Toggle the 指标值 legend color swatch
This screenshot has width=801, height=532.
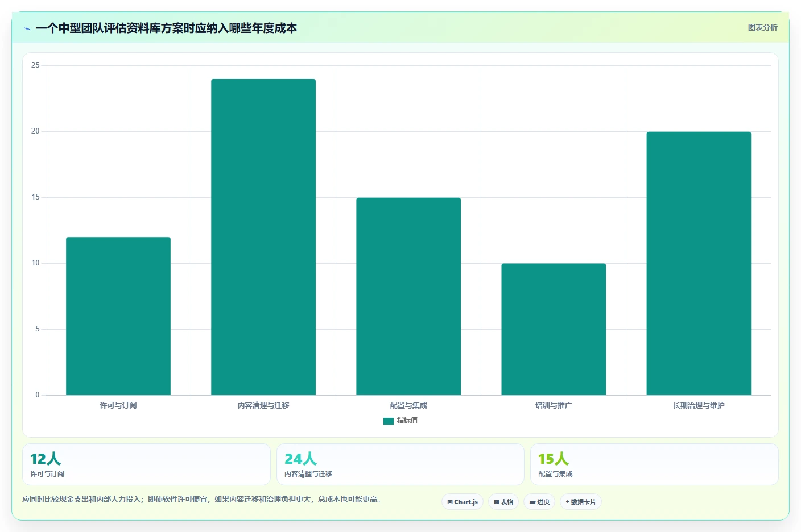point(389,421)
